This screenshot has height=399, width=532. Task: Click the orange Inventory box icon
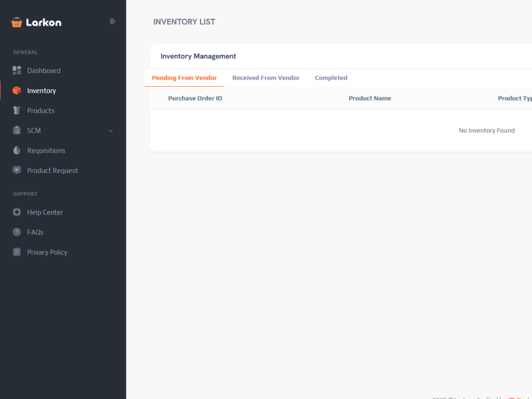[16, 90]
